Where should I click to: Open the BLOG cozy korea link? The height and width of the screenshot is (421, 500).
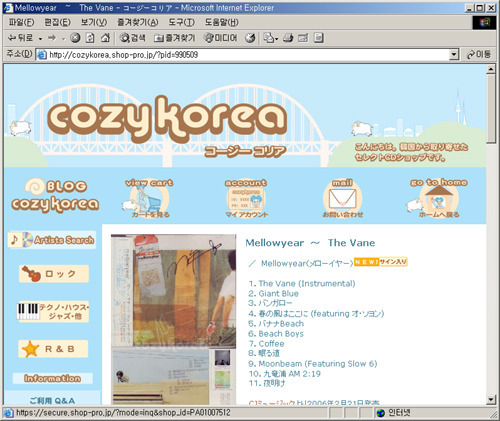pyautogui.click(x=55, y=196)
